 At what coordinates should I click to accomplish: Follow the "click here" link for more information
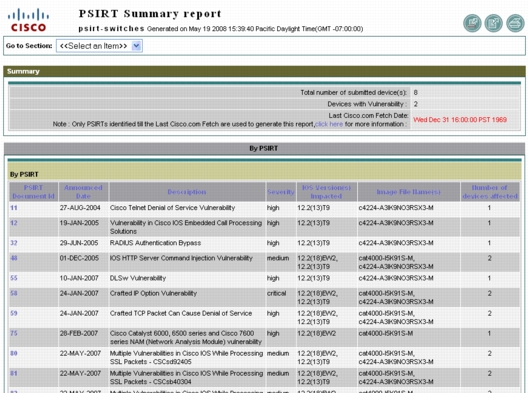click(x=329, y=124)
